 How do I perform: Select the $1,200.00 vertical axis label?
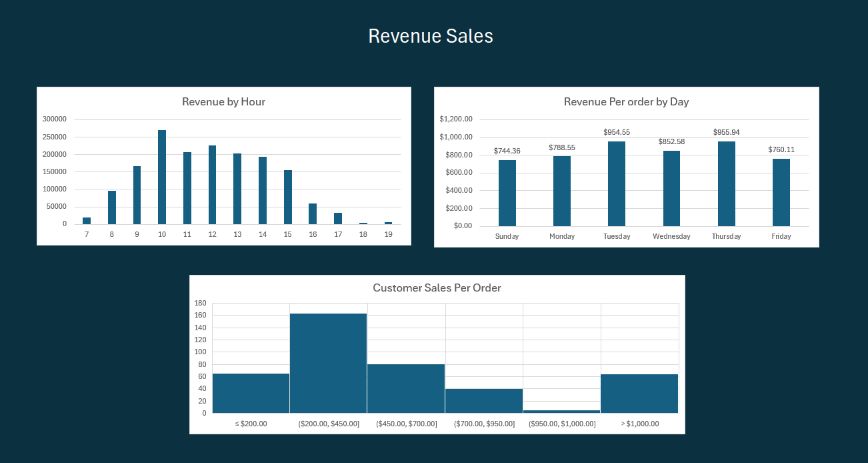456,119
